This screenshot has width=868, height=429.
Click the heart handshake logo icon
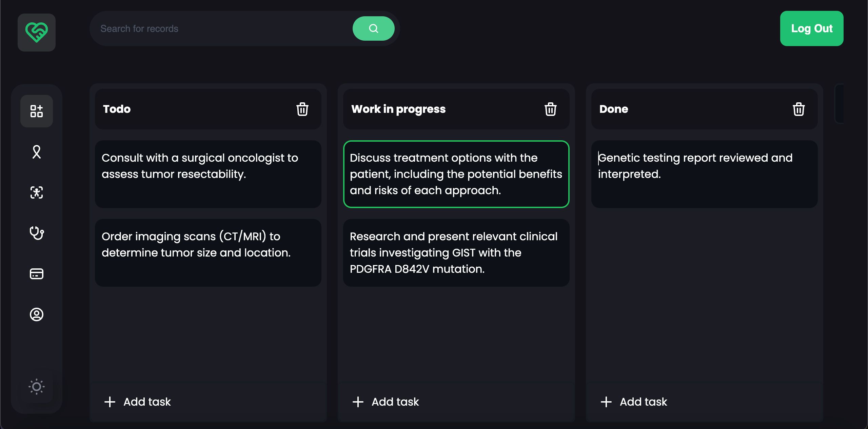(37, 33)
